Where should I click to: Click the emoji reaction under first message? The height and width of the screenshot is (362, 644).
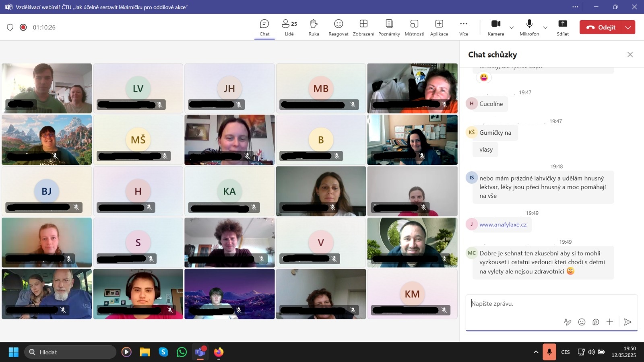(484, 77)
